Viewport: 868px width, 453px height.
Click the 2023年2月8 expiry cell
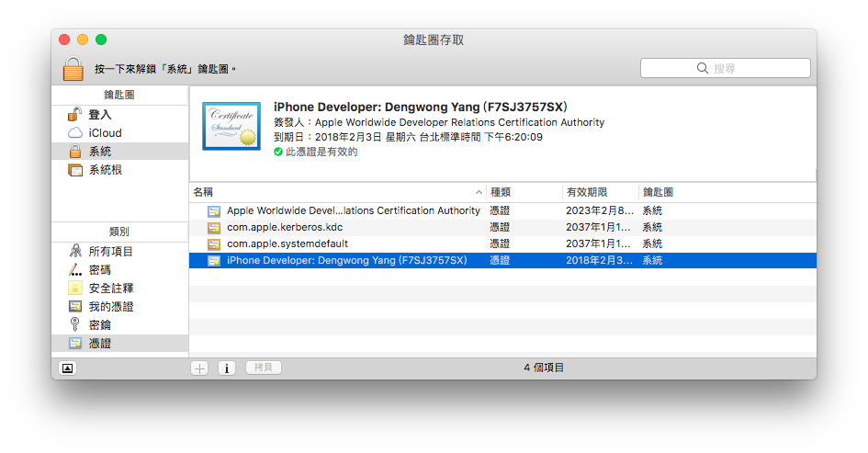pyautogui.click(x=600, y=211)
